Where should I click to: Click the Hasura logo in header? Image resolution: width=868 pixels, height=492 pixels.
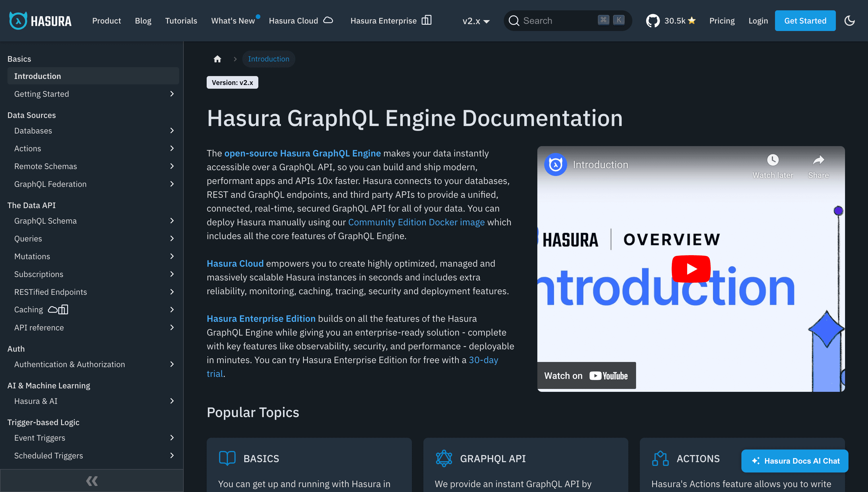[x=40, y=21]
